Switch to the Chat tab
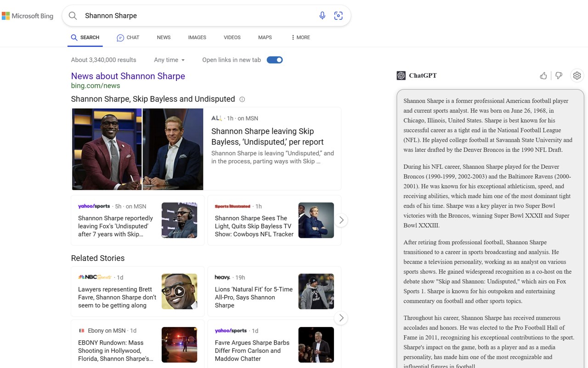Image resolution: width=588 pixels, height=368 pixels. (128, 37)
